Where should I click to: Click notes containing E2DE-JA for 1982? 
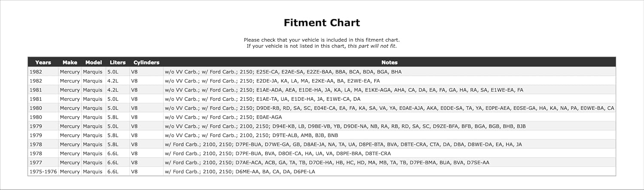pos(272,81)
